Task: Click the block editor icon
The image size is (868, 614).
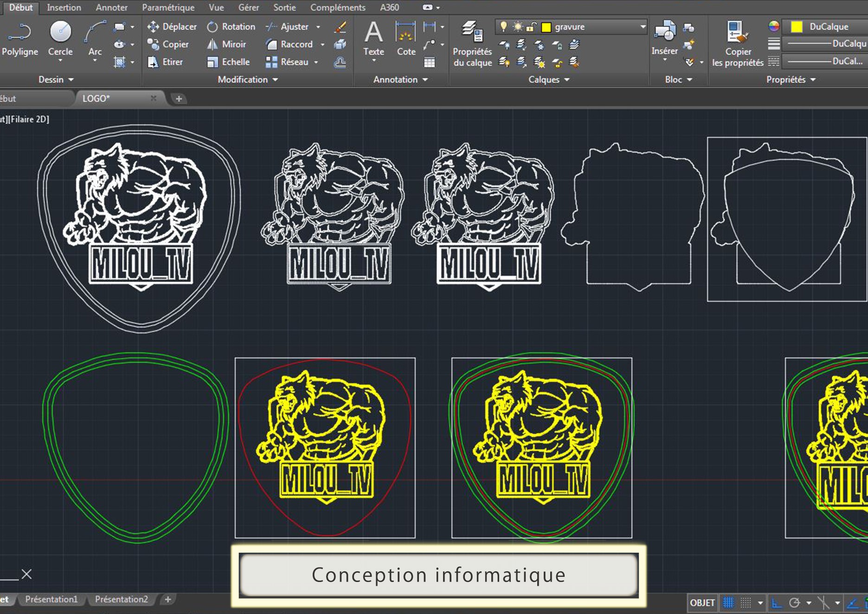Action: [x=689, y=45]
